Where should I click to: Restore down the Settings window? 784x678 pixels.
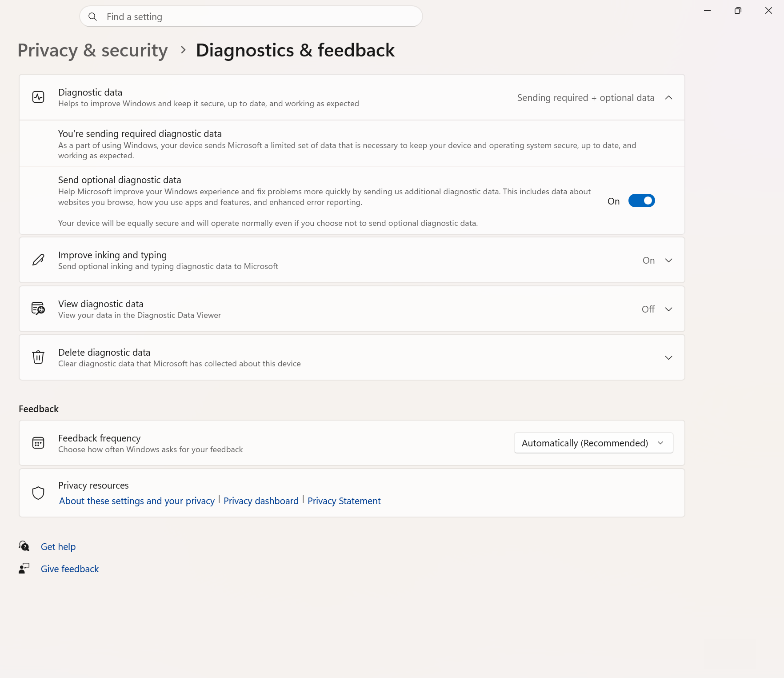click(738, 10)
